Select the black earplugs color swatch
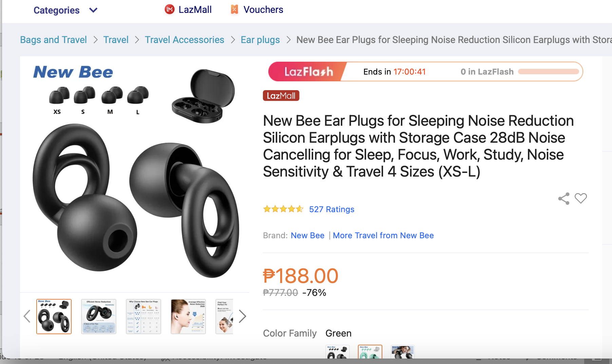Image resolution: width=612 pixels, height=364 pixels. [x=337, y=352]
